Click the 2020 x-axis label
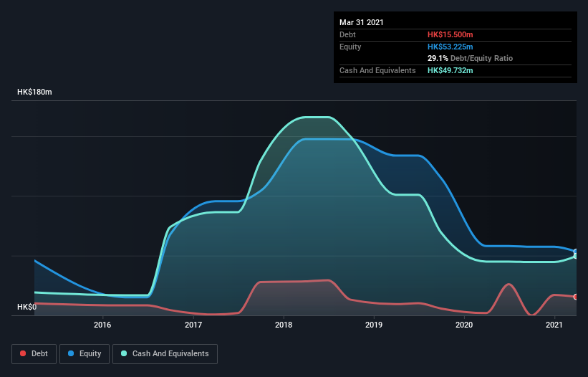This screenshot has height=377, width=588. pyautogui.click(x=464, y=325)
